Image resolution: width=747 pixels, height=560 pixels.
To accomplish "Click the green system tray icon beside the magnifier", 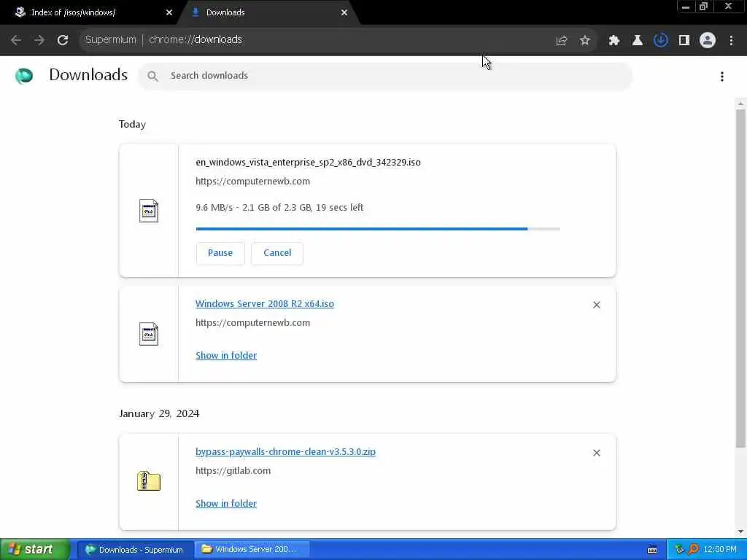I will pos(679,550).
